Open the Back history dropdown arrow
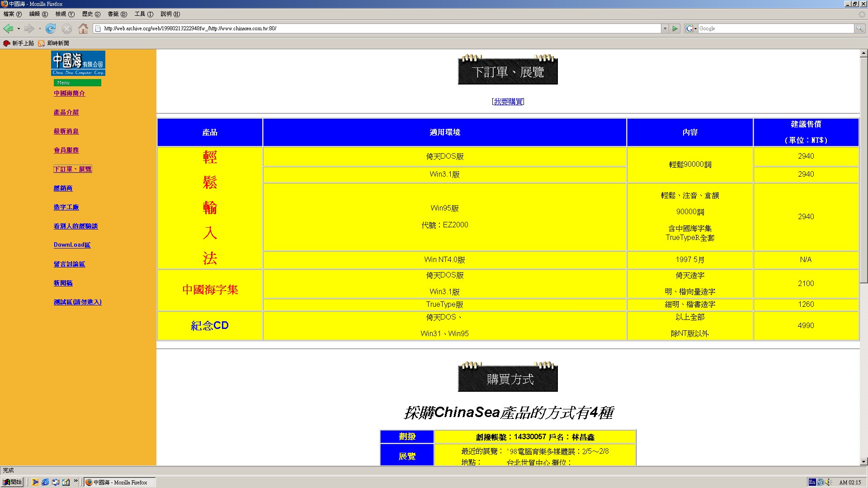 point(19,28)
